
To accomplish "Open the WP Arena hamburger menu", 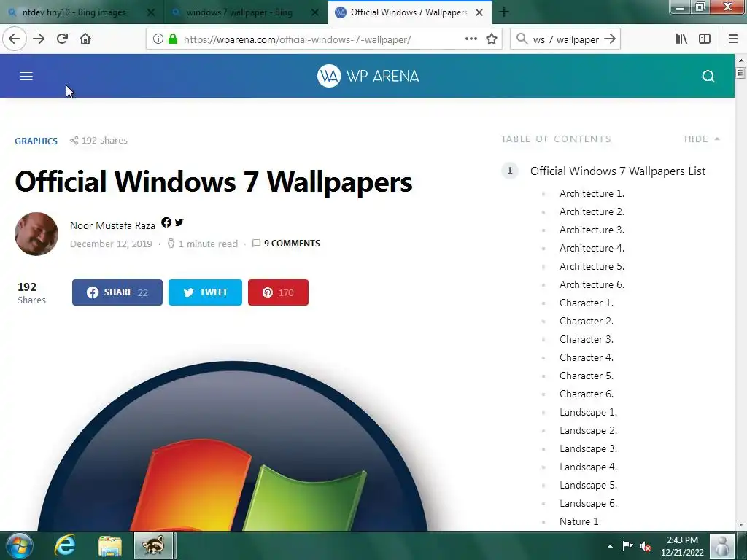I will click(x=26, y=76).
